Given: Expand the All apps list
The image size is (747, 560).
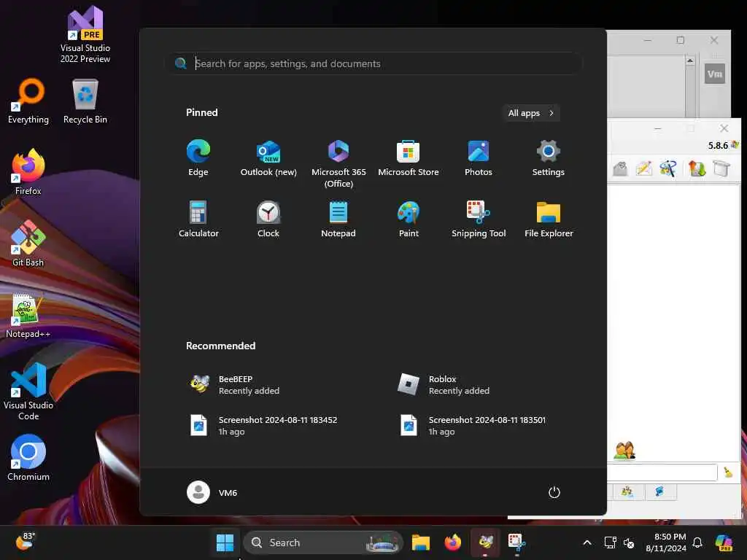Looking at the screenshot, I should 531,113.
